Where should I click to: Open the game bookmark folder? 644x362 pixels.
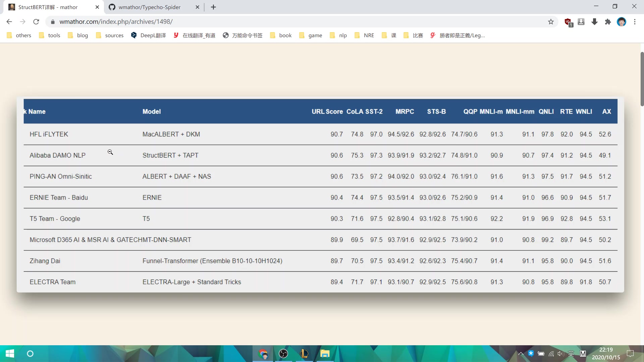(311, 36)
